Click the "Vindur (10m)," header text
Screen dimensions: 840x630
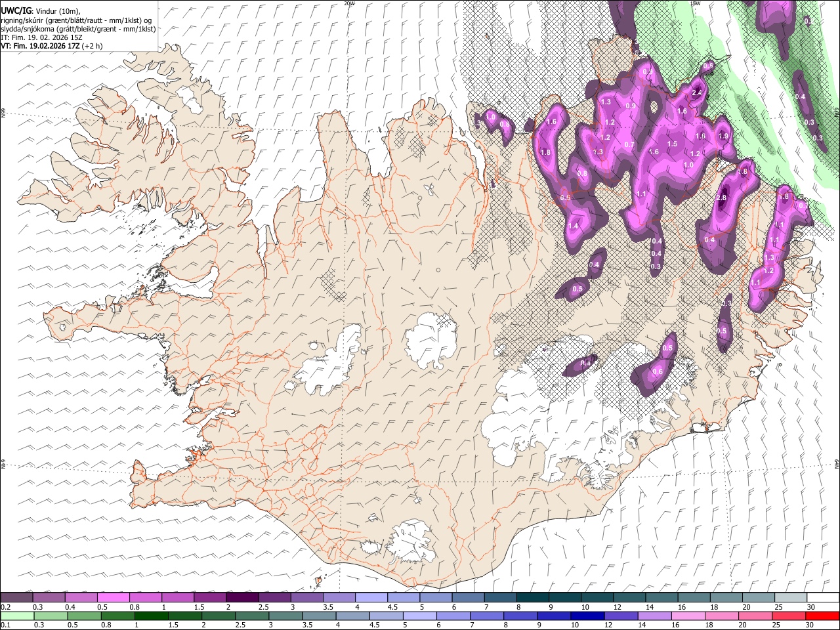[58, 11]
